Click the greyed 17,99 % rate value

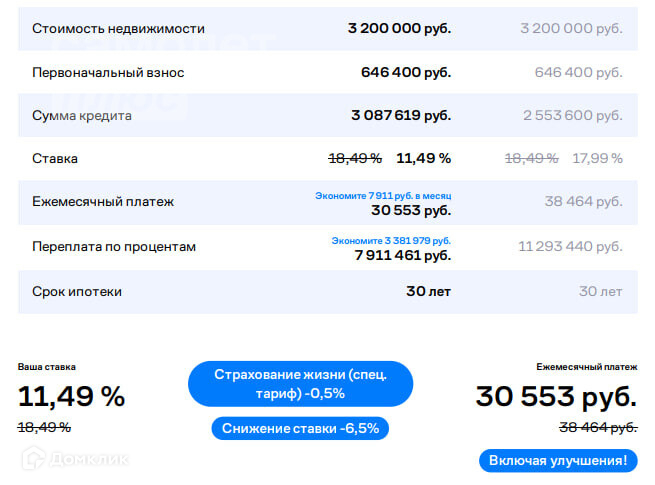(x=597, y=158)
